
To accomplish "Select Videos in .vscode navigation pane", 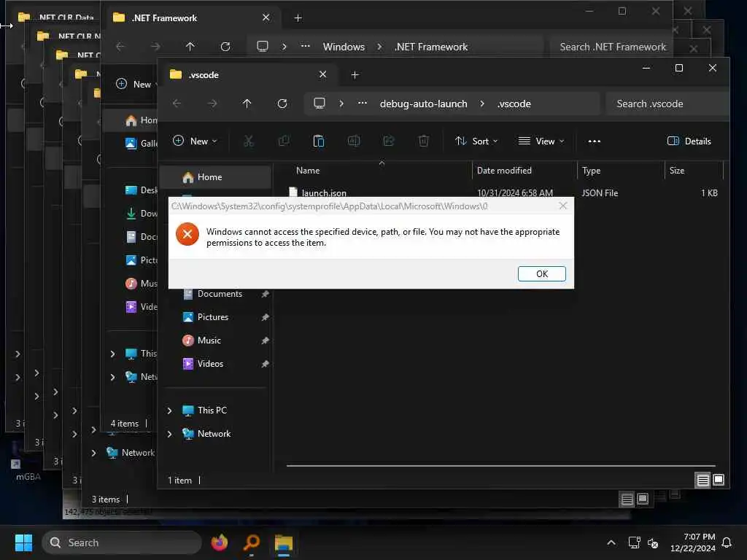I will coord(210,364).
